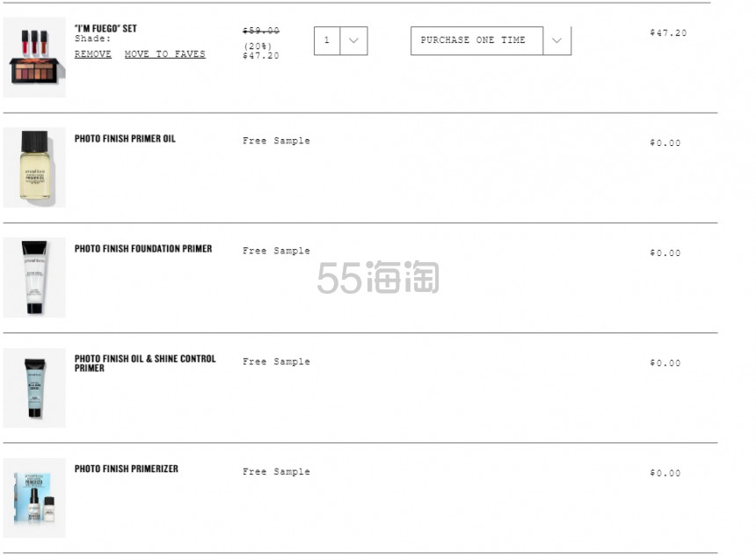Click the Photo Finish Oil & Shine Control Primer title
The height and width of the screenshot is (555, 756).
click(145, 363)
